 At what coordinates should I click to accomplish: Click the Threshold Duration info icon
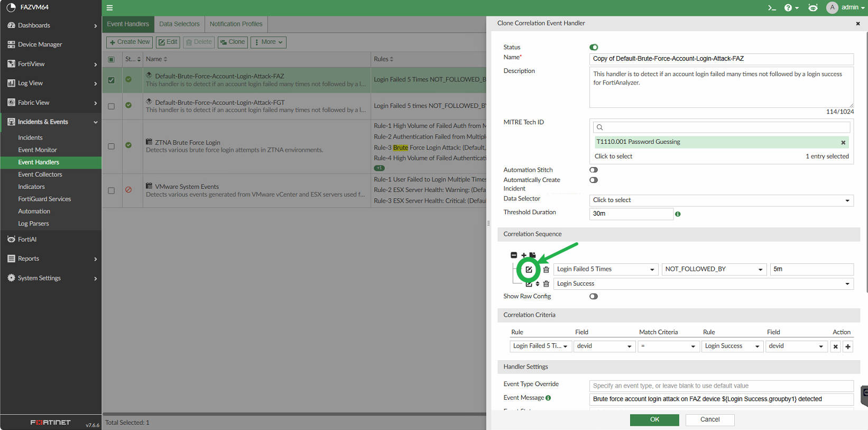[x=678, y=214]
